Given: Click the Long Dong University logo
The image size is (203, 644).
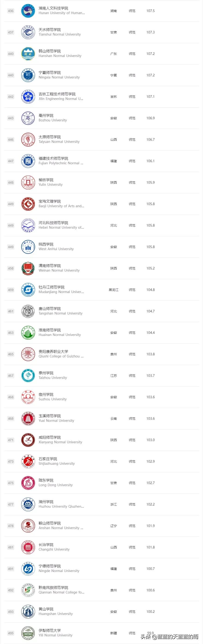Looking at the screenshot, I should point(28,483).
